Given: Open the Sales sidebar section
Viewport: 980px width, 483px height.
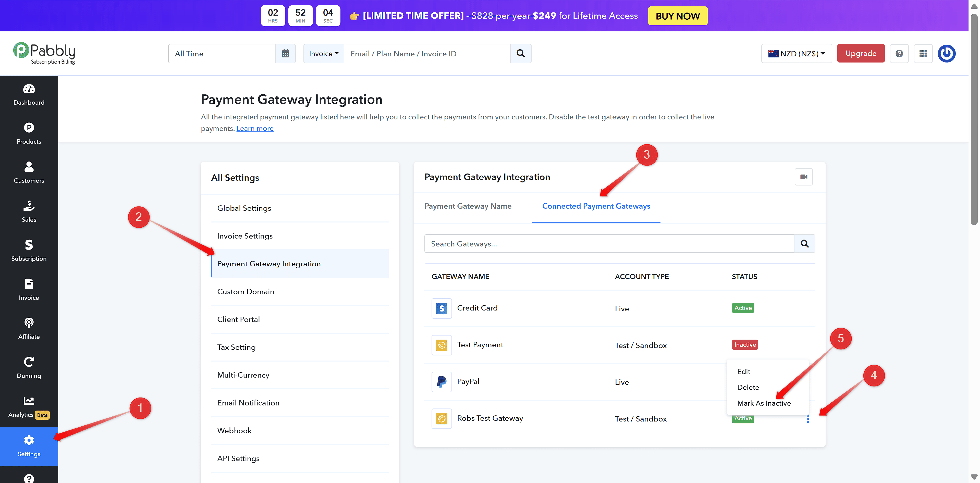Looking at the screenshot, I should pyautogui.click(x=29, y=212).
